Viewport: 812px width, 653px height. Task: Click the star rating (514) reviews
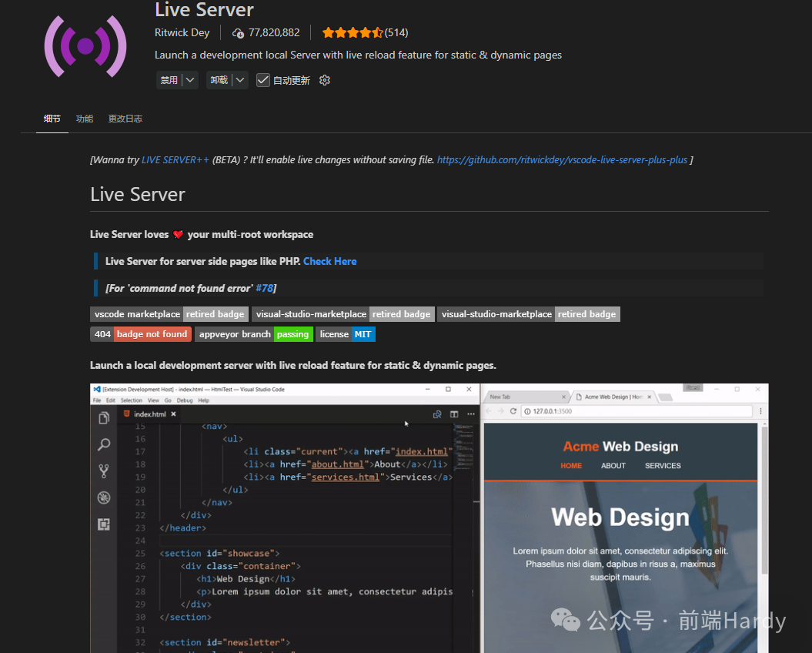pos(365,32)
